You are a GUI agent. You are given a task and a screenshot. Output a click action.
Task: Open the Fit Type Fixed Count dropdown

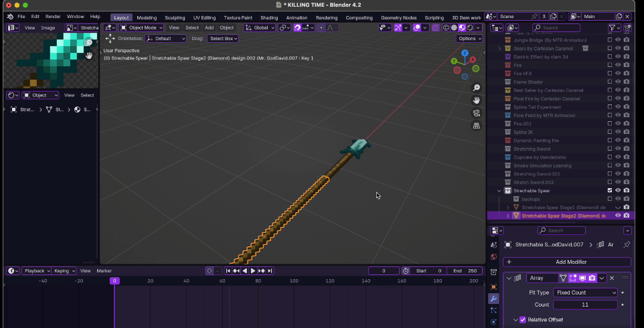(585, 293)
